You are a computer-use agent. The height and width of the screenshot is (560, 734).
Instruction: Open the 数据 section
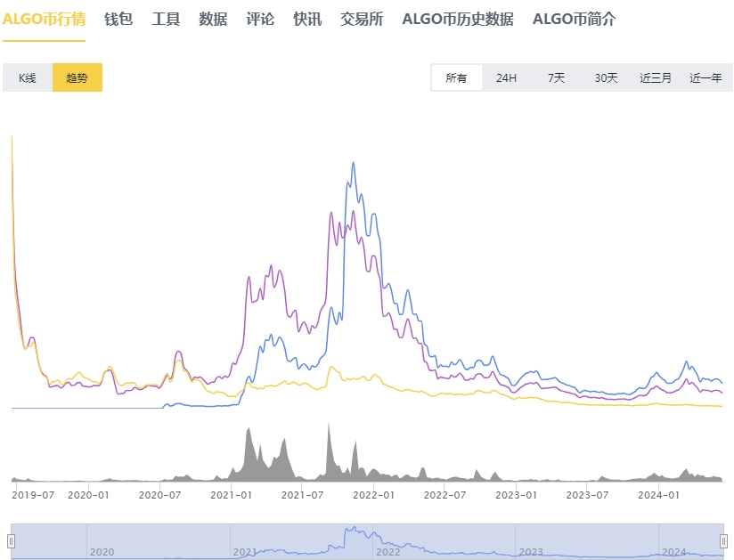[x=211, y=20]
